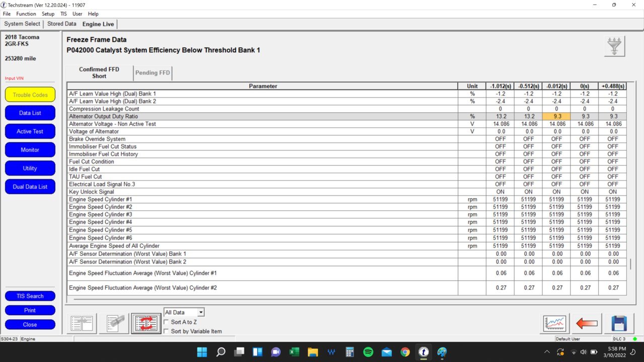Click the TIS Search button
The image size is (644, 362).
(30, 296)
